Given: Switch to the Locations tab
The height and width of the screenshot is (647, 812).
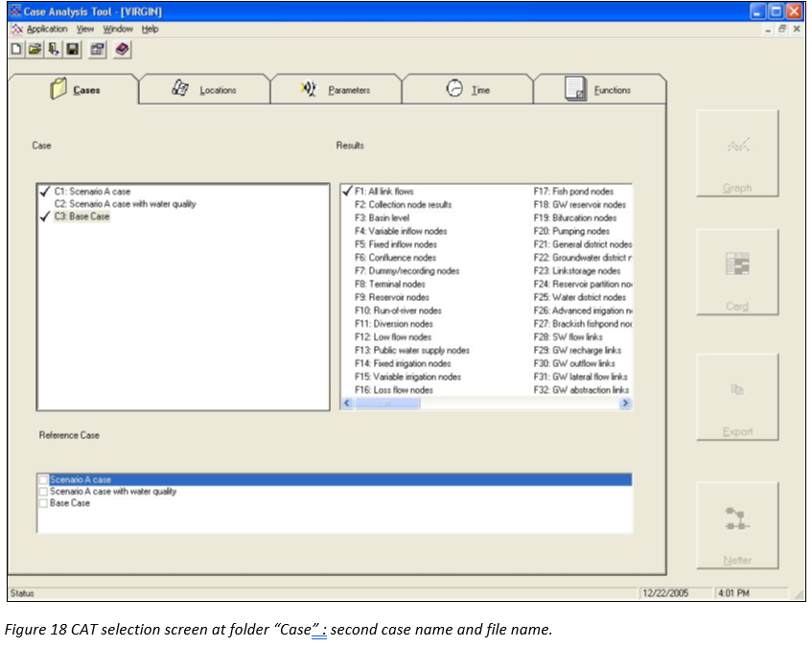Looking at the screenshot, I should click(x=204, y=89).
